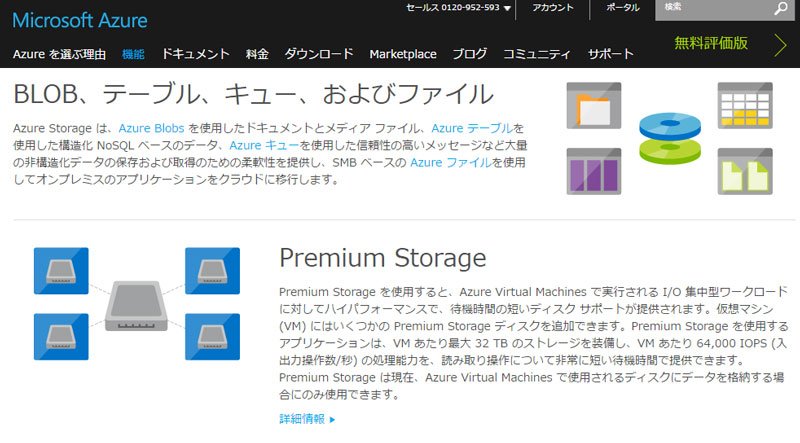Click the green files document icon
Viewport: 800px width, 443px height.
point(745,171)
